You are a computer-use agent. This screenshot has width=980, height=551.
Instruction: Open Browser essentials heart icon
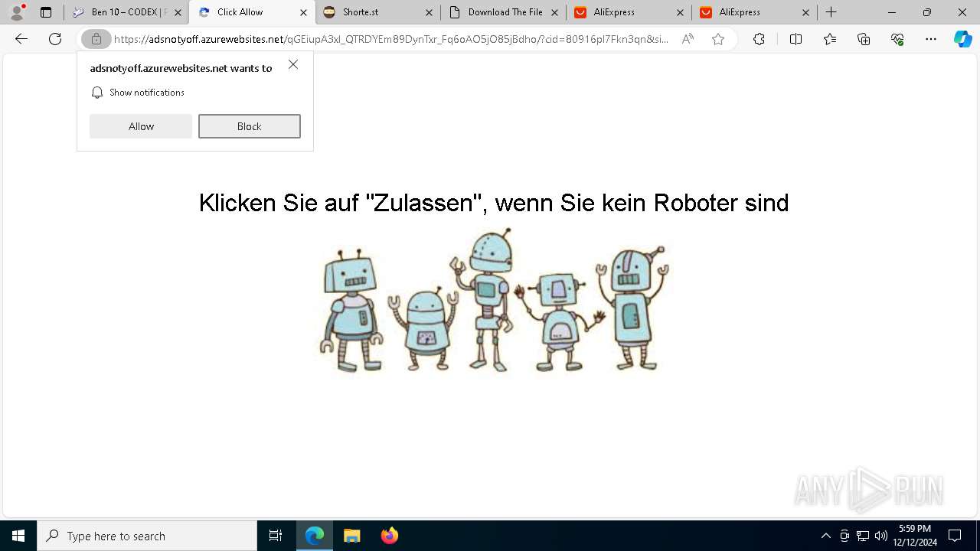pyautogui.click(x=897, y=39)
